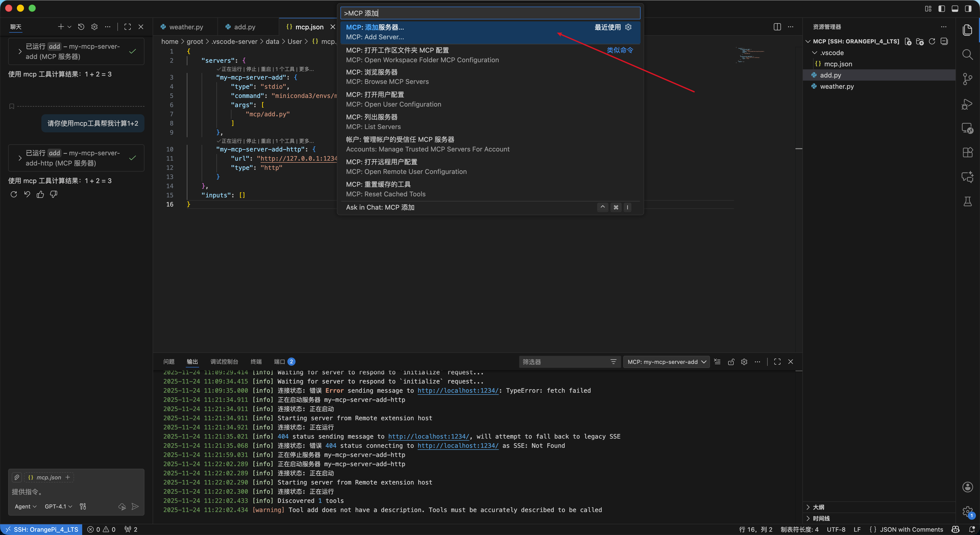Open the Extensions view icon
This screenshot has width=980, height=535.
967,152
